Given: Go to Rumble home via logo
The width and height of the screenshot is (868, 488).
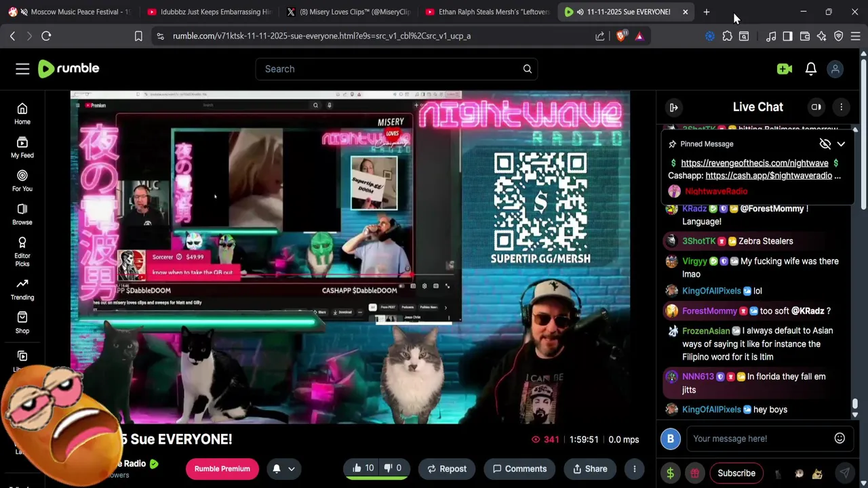Looking at the screenshot, I should [x=68, y=68].
